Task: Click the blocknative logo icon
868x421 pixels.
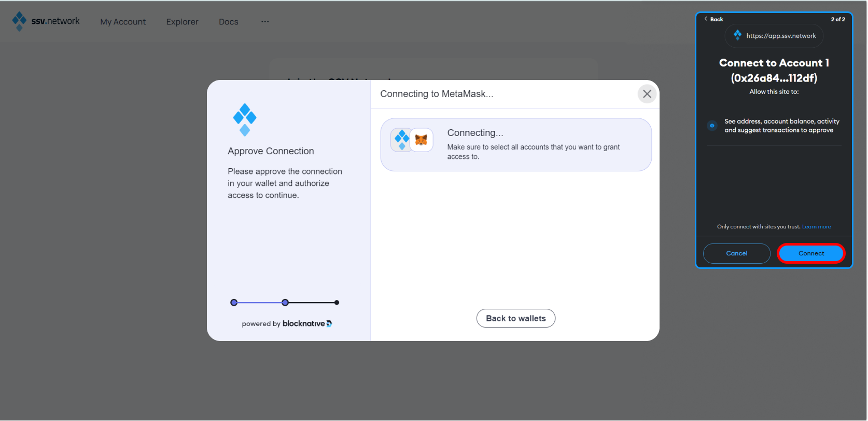Action: 329,323
